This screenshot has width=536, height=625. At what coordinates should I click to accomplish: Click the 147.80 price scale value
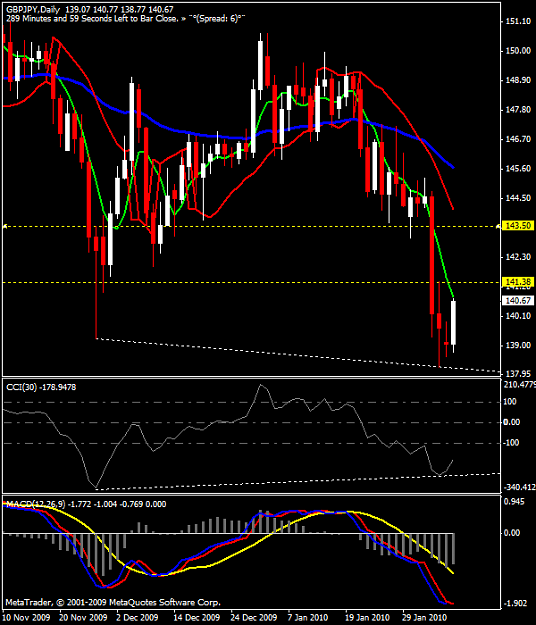(518, 110)
